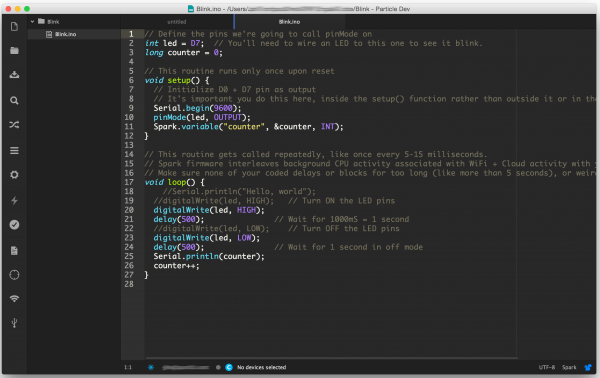
Task: Click the three-lines list icon in sidebar
Action: (14, 150)
